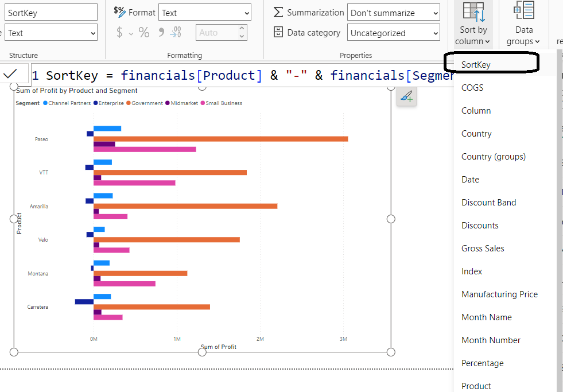Click the Summarization sigma icon
563x392 pixels.
pyautogui.click(x=278, y=12)
